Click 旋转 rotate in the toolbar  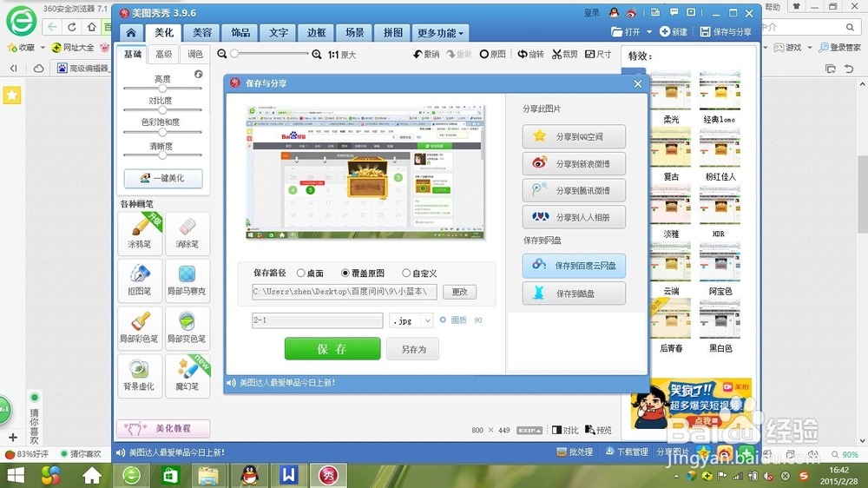(x=531, y=55)
